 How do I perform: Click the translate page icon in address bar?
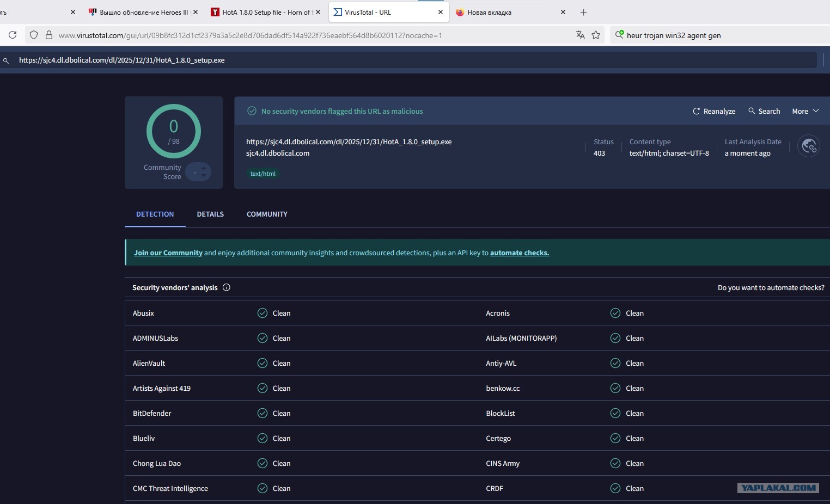pos(581,35)
